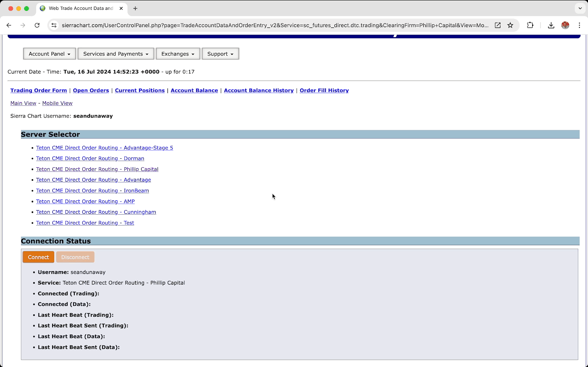Choose the IronBeam routing server
Image resolution: width=588 pixels, height=367 pixels.
click(92, 191)
